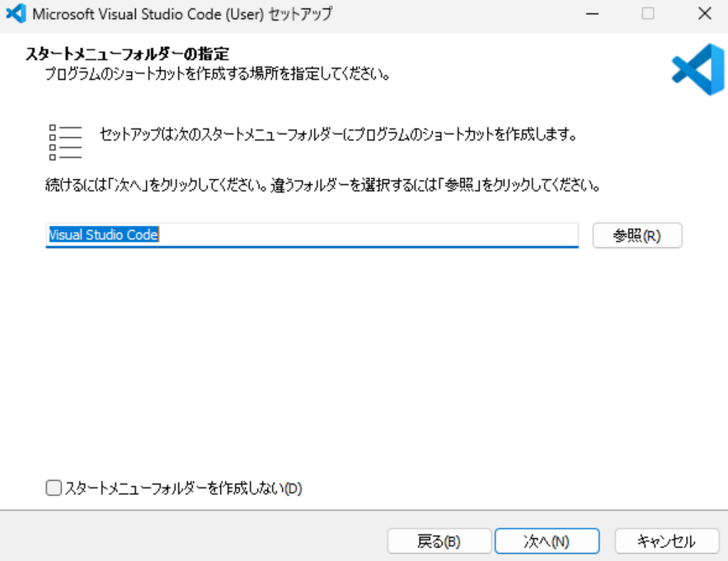
Task: Click the スタートメニューフォルダーの指定 heading
Action: [x=127, y=54]
